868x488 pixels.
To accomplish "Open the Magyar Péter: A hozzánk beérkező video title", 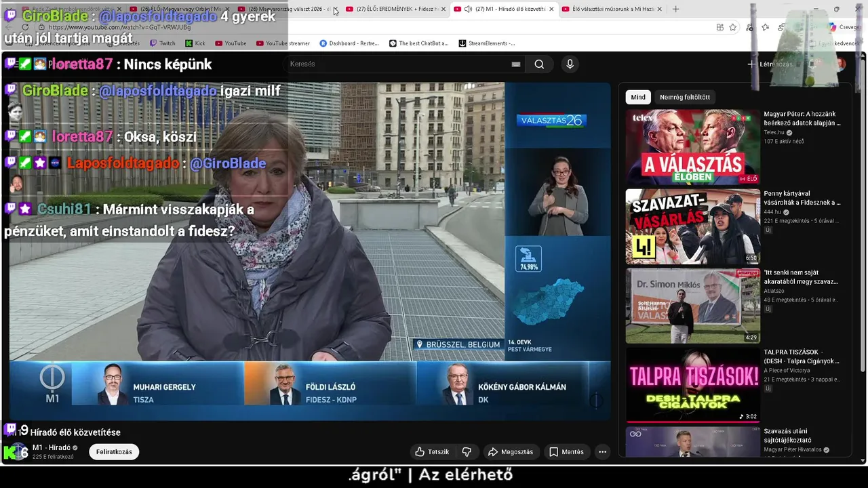I will click(802, 119).
